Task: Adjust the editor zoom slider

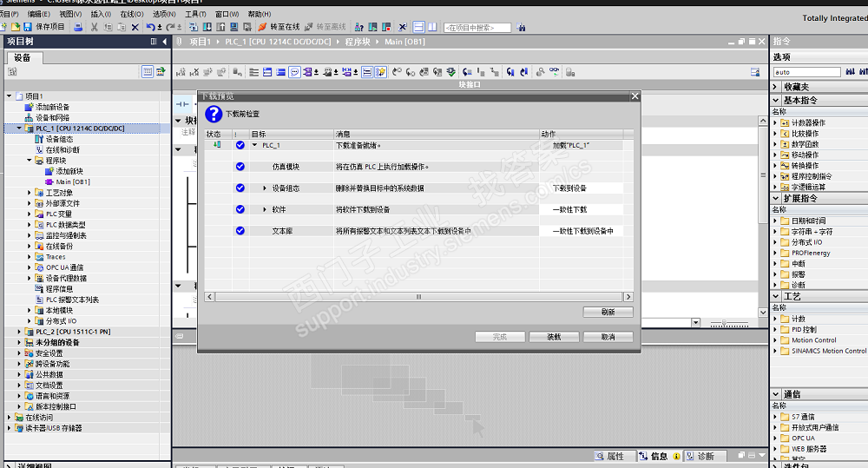Action: (724, 323)
